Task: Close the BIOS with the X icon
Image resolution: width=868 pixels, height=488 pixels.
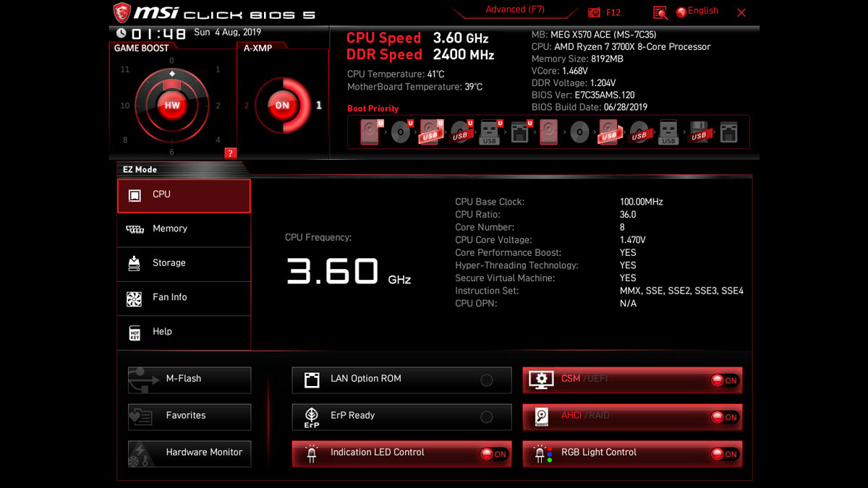Action: pos(741,12)
